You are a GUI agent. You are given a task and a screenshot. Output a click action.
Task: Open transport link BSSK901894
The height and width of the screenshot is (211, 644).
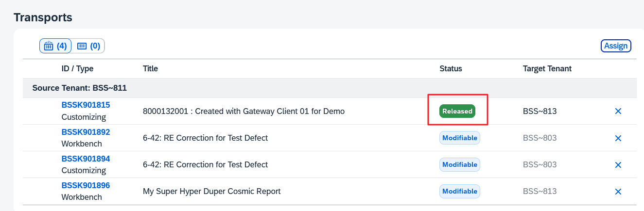[x=86, y=158]
